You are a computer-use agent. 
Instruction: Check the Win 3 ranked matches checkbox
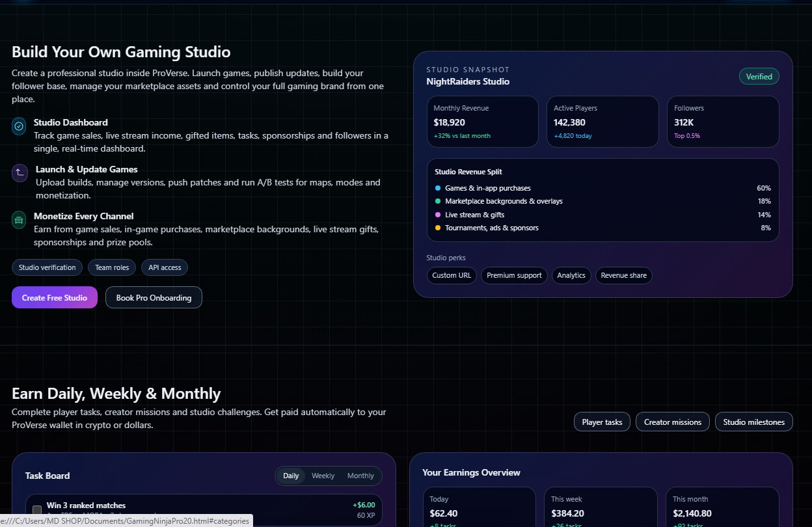click(x=37, y=510)
